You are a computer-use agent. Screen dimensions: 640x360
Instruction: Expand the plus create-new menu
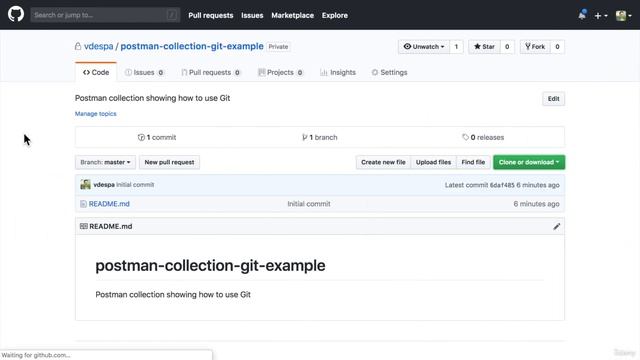(x=601, y=16)
